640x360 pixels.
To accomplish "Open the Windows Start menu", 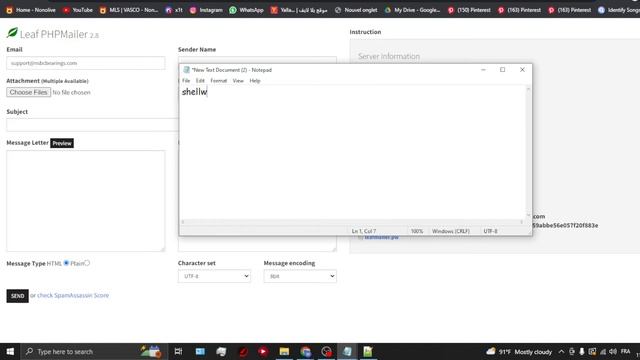I will 10,351.
